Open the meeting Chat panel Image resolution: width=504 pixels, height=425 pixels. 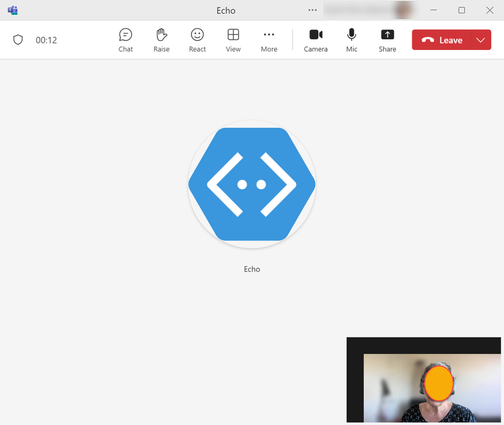(125, 40)
